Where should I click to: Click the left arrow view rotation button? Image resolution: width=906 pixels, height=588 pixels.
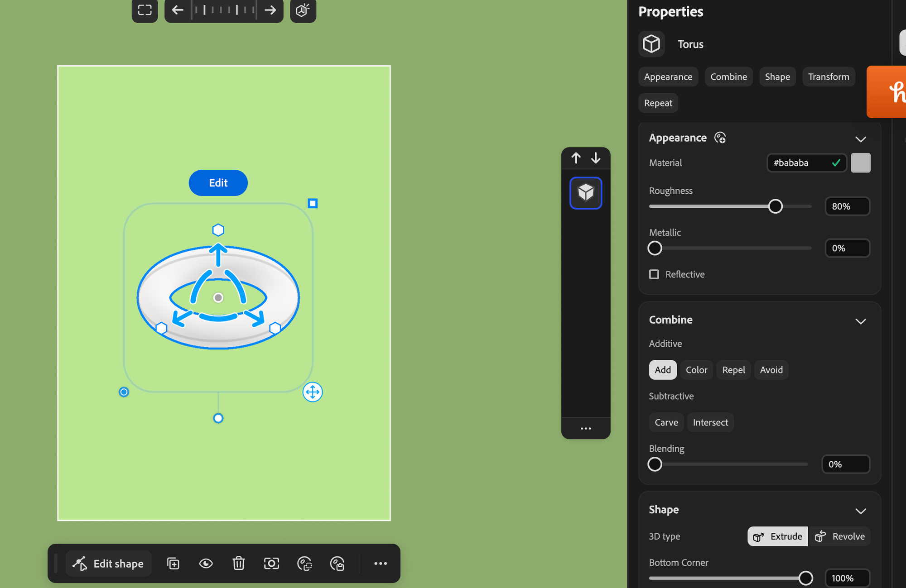tap(178, 10)
